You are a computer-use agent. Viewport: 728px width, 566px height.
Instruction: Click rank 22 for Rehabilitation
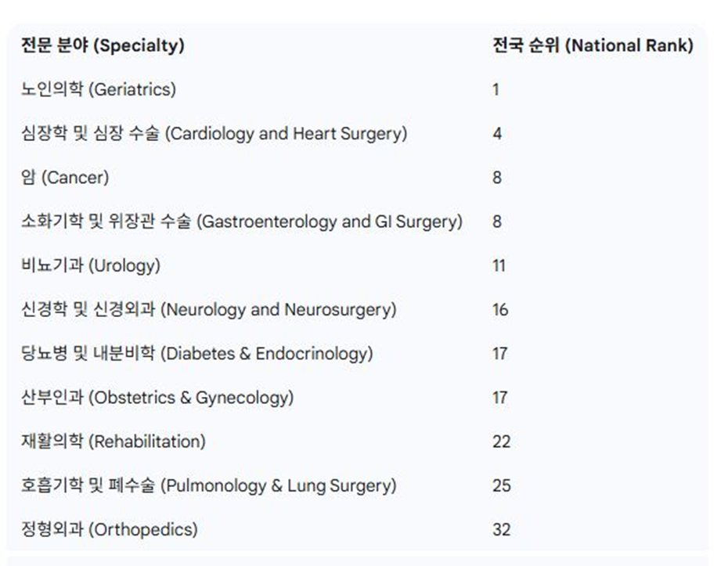click(x=502, y=442)
